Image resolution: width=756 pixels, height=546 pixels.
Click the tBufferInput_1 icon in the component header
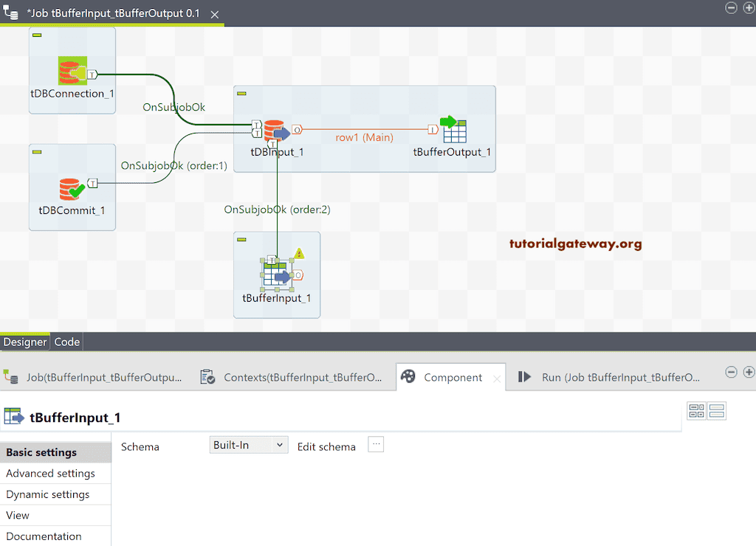[x=14, y=417]
